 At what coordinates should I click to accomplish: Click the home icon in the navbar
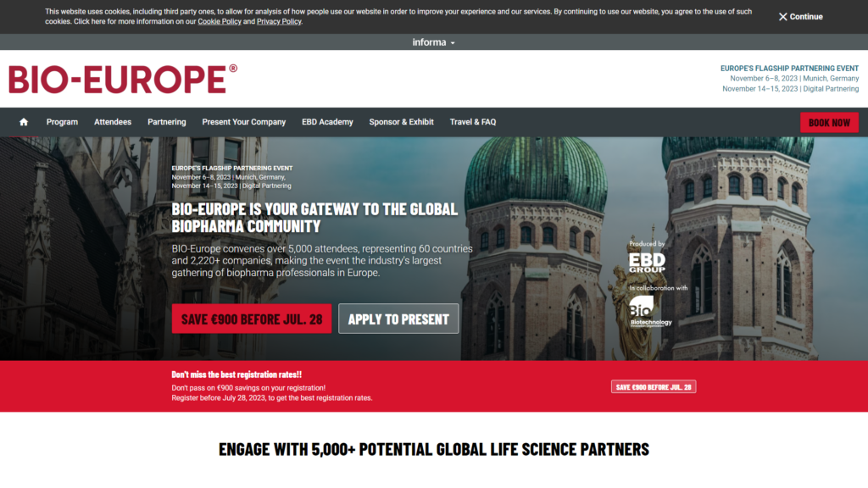[23, 122]
